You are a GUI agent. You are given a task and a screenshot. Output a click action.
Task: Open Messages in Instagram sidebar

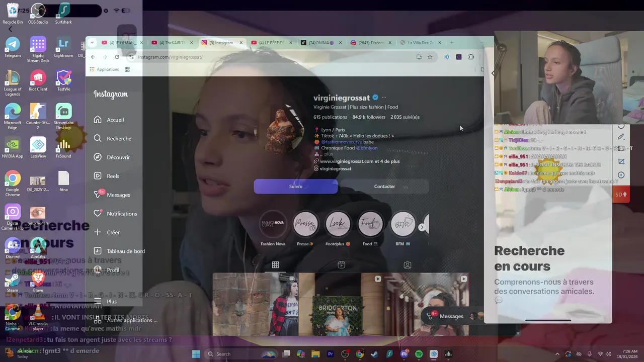coord(112,195)
